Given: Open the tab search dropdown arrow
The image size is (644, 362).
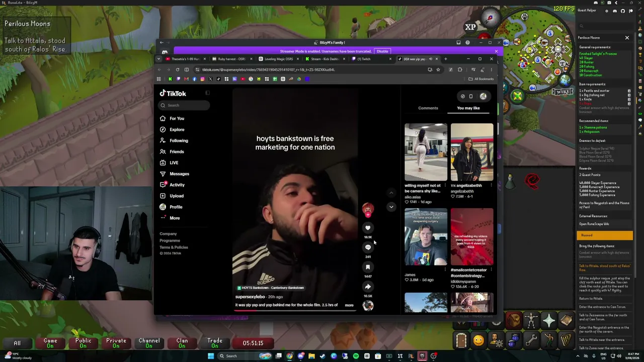Looking at the screenshot, I should point(159,59).
